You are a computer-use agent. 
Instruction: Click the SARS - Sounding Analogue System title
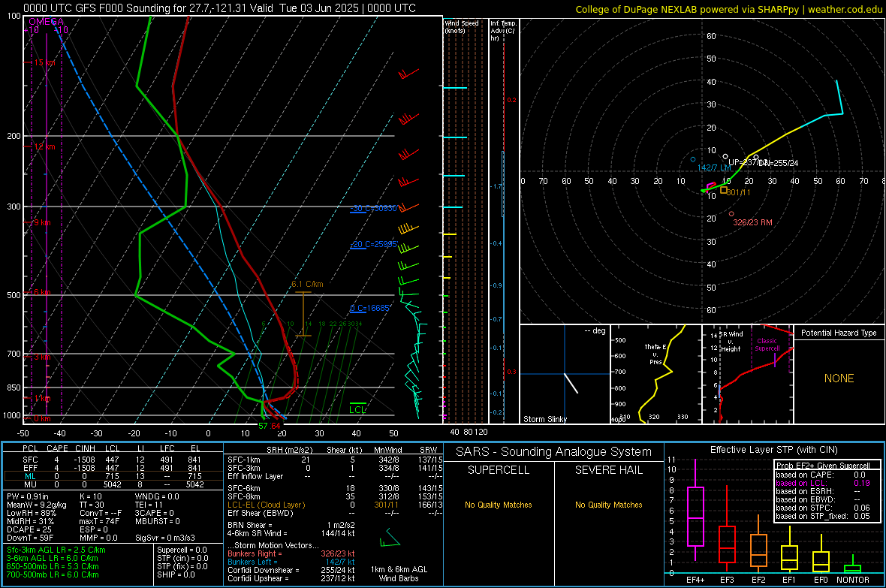pyautogui.click(x=554, y=452)
